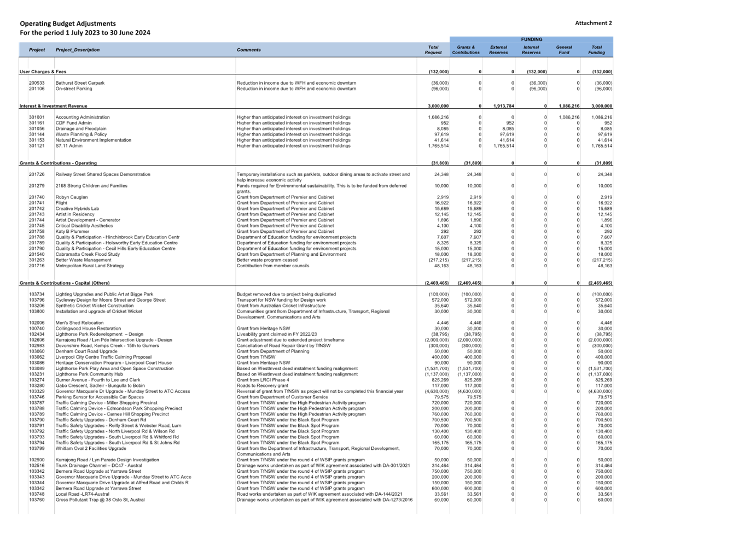Click the 1,913,784 External Reserves subtotal
Viewport: 756px width, 534px height.
coord(503,106)
